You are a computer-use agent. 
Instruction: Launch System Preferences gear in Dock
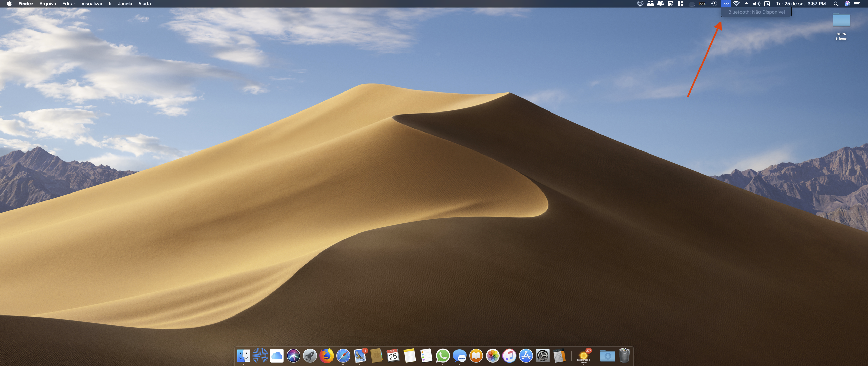tap(542, 356)
